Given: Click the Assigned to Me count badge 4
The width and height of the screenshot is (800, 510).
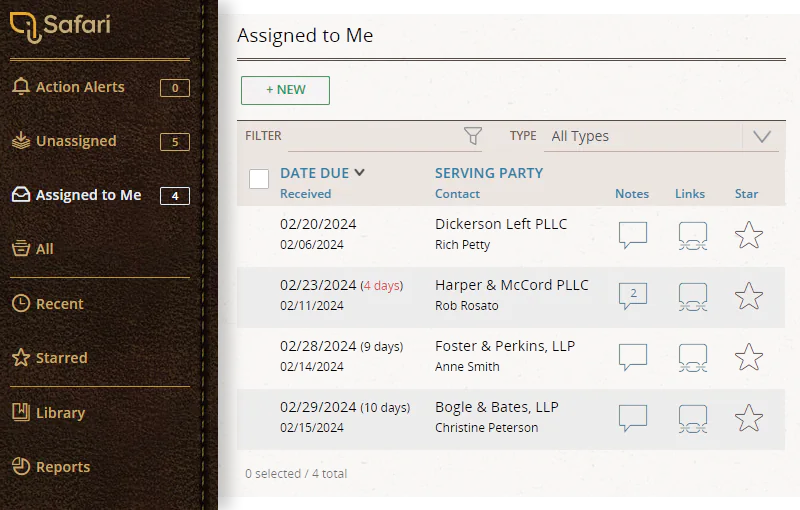Looking at the screenshot, I should point(175,196).
